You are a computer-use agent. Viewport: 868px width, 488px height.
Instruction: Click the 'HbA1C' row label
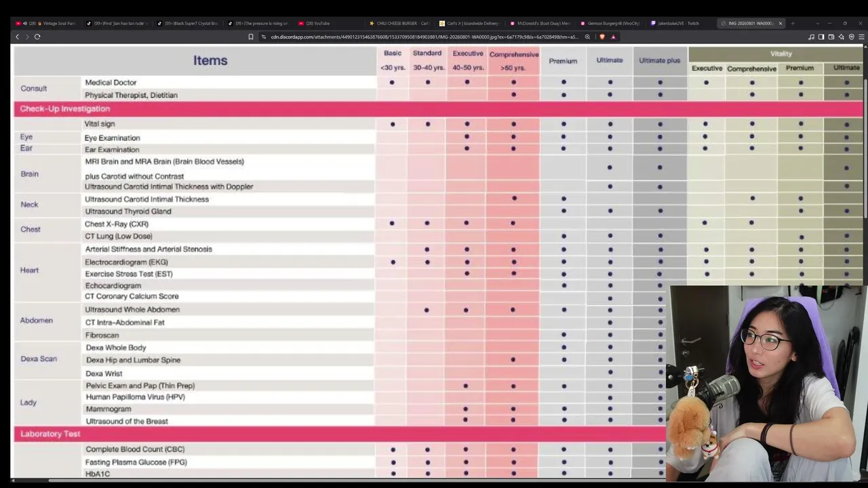(98, 474)
